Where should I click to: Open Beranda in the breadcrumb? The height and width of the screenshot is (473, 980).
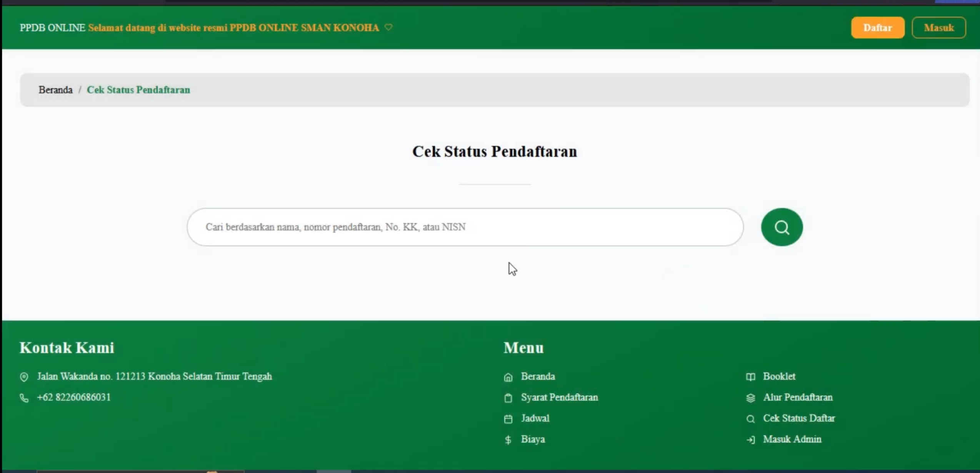coord(55,90)
